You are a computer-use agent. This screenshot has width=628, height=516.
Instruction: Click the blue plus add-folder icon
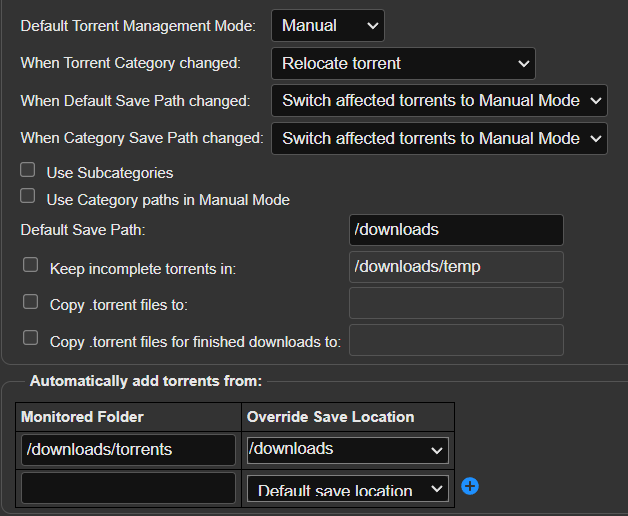(x=470, y=486)
